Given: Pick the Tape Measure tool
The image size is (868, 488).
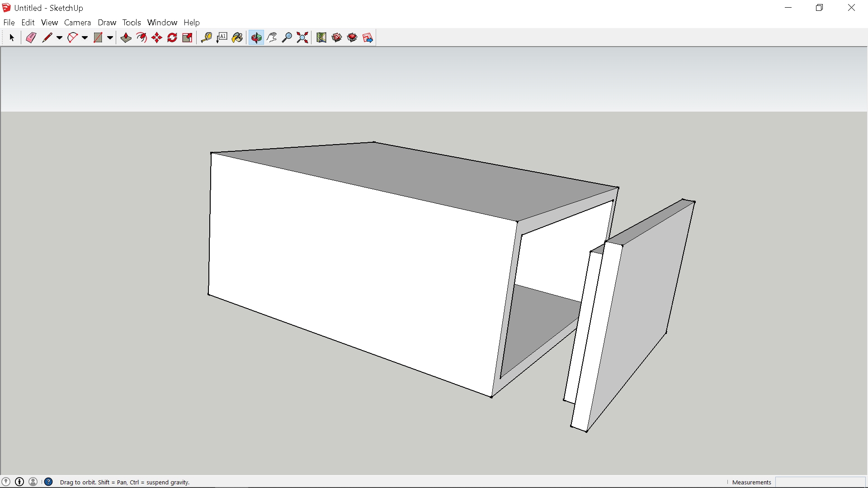Looking at the screenshot, I should click(x=207, y=38).
